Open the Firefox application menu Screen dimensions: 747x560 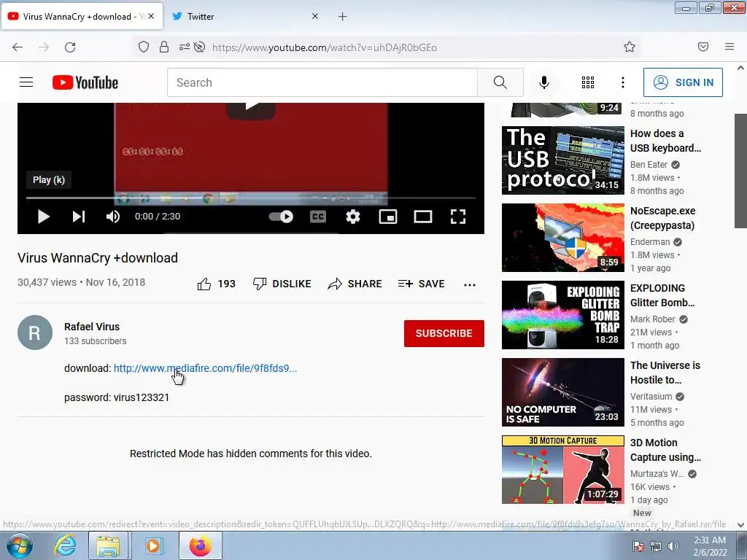point(729,47)
